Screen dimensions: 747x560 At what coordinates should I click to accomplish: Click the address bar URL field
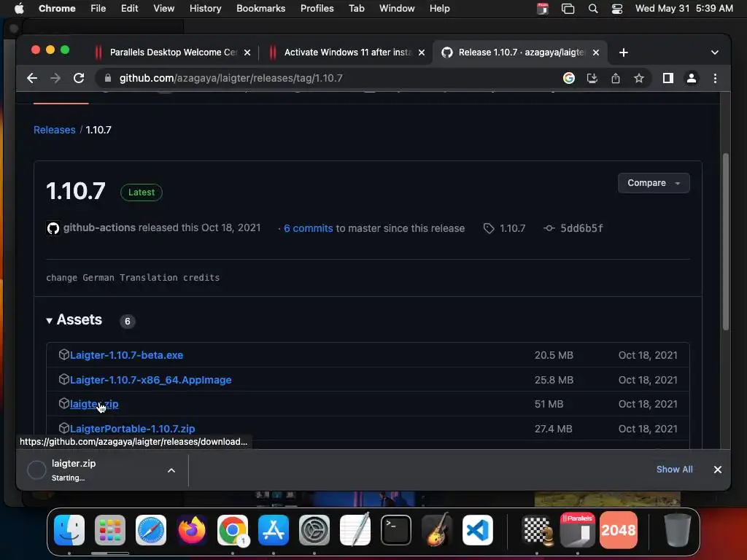(x=329, y=78)
